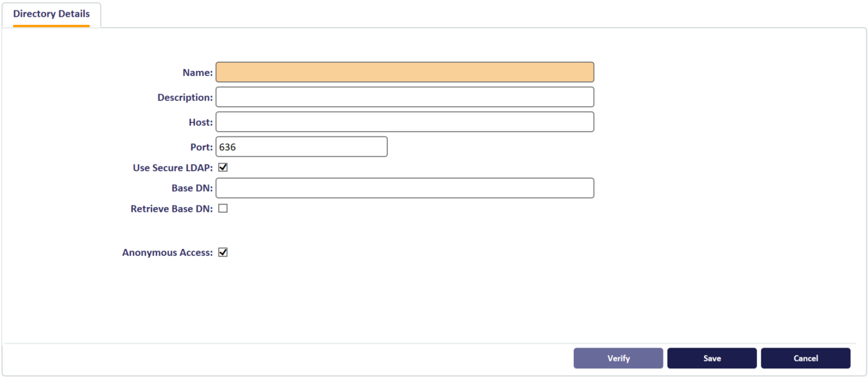The height and width of the screenshot is (378, 868).
Task: Click the "Name:" field label
Action: click(x=198, y=72)
